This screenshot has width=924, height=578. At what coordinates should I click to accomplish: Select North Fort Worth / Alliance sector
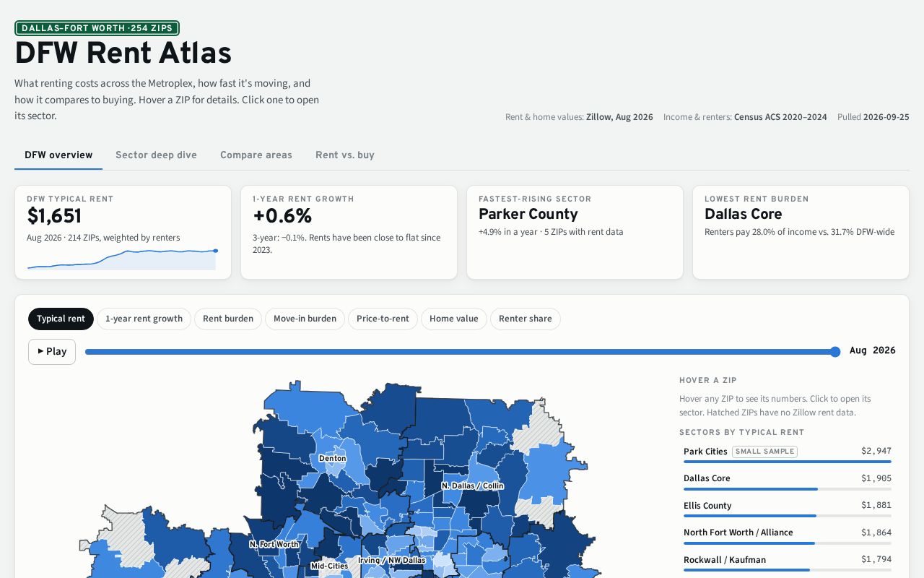pos(788,535)
